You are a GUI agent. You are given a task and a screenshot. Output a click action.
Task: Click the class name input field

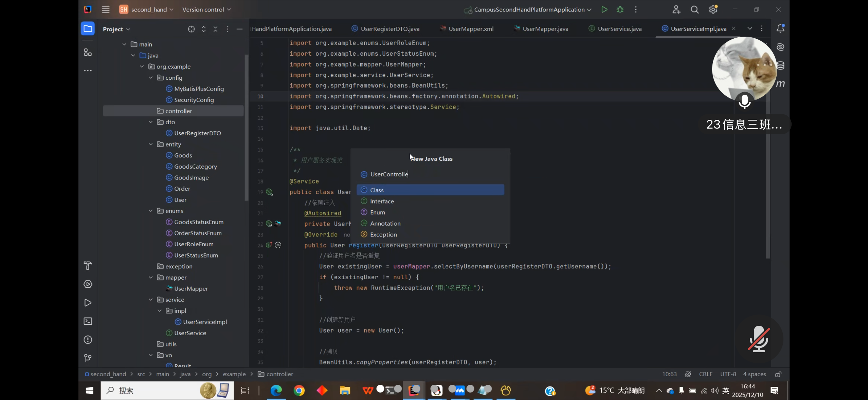pyautogui.click(x=435, y=174)
